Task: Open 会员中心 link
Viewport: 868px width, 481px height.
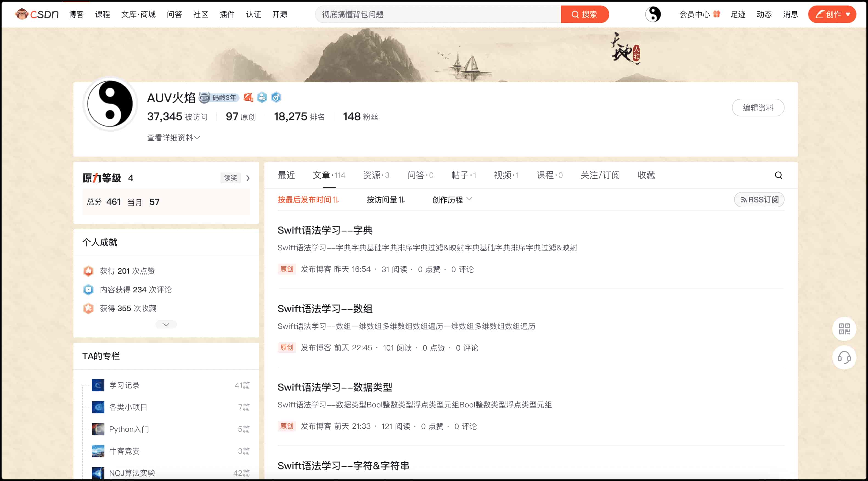Action: click(694, 14)
